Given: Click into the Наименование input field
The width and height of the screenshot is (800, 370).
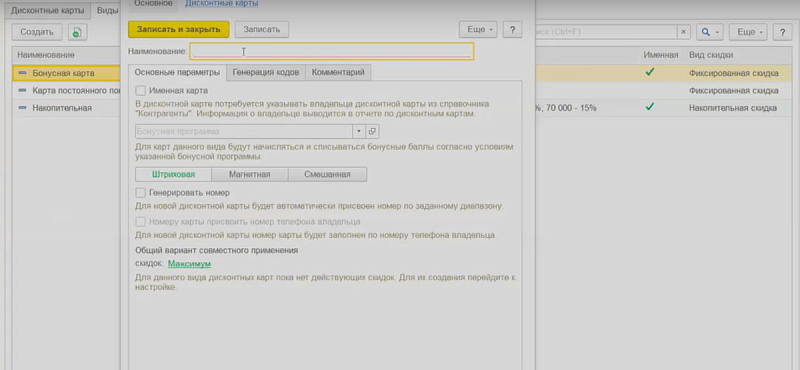Looking at the screenshot, I should [332, 51].
